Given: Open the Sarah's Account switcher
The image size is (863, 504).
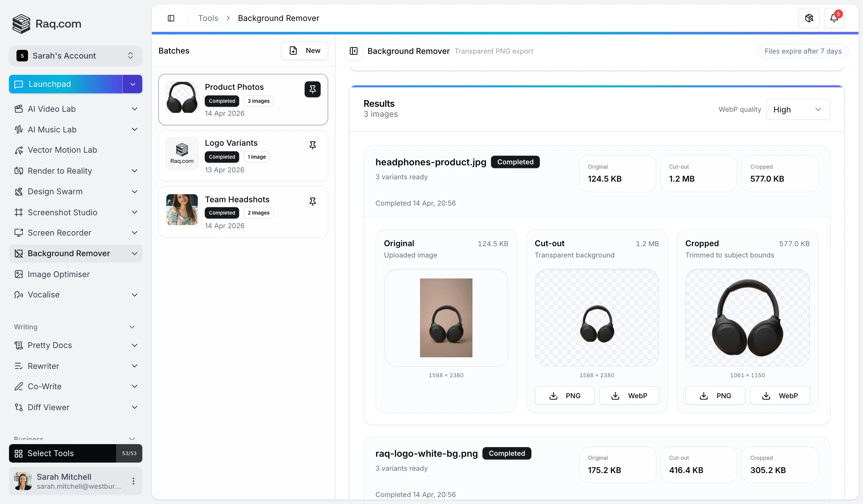Looking at the screenshot, I should coord(75,56).
